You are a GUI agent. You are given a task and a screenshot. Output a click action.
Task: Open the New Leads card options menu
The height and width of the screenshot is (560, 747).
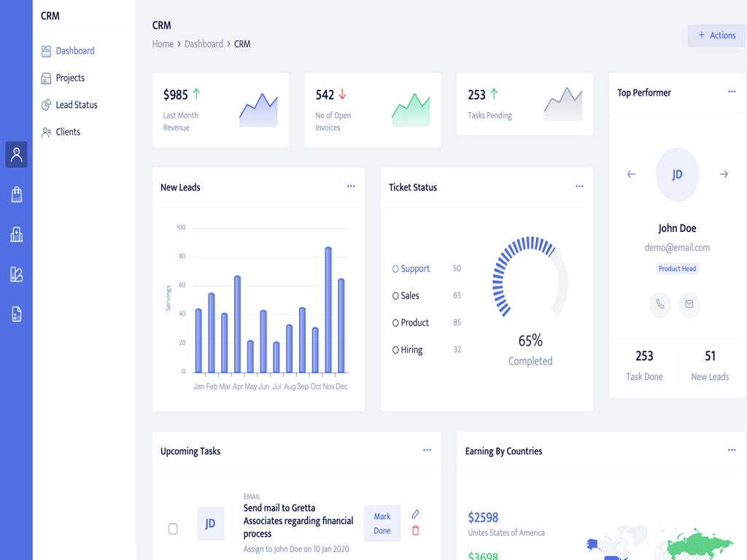[x=351, y=187]
